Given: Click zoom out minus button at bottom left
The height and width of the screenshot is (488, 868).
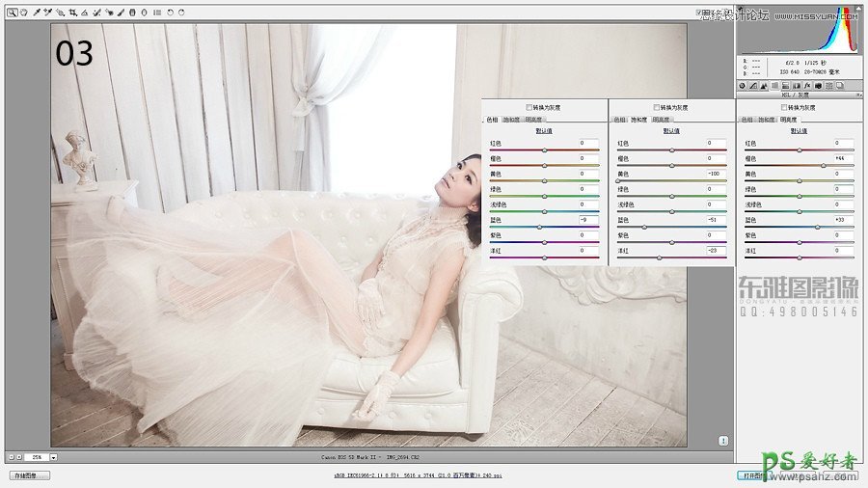Looking at the screenshot, I should (x=11, y=456).
